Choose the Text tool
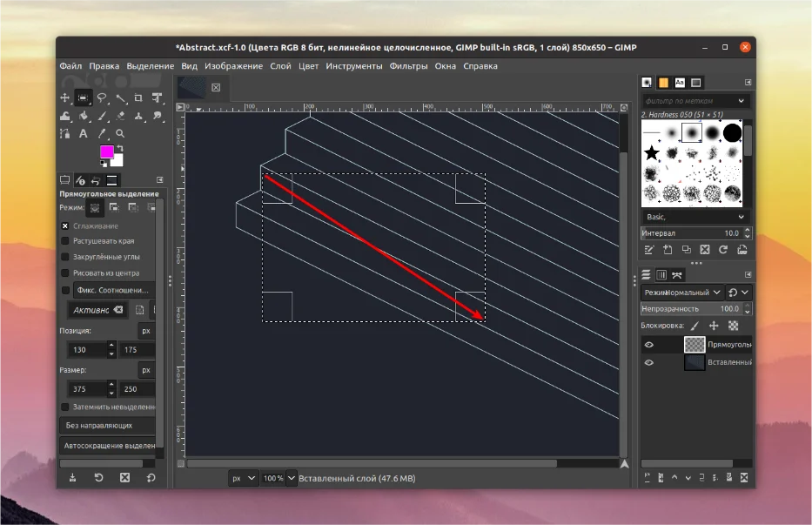The height and width of the screenshot is (525, 812). pyautogui.click(x=84, y=133)
